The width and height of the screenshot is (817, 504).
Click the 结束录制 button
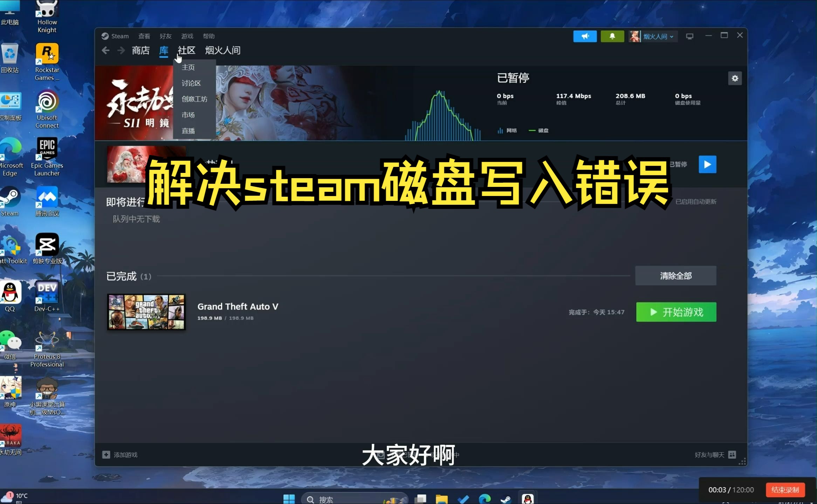pyautogui.click(x=785, y=490)
